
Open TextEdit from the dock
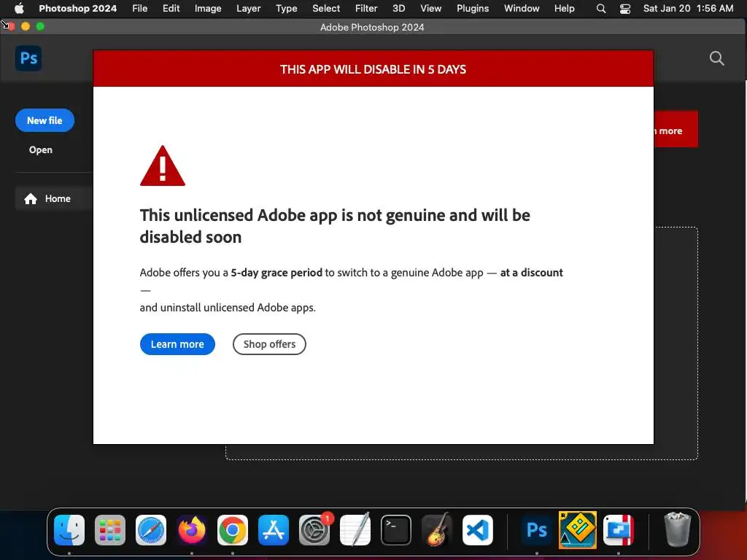click(355, 529)
